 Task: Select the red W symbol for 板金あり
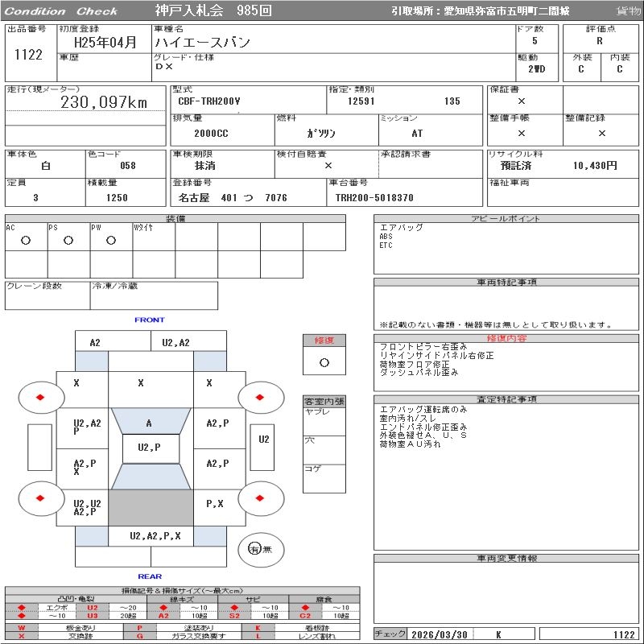22,627
